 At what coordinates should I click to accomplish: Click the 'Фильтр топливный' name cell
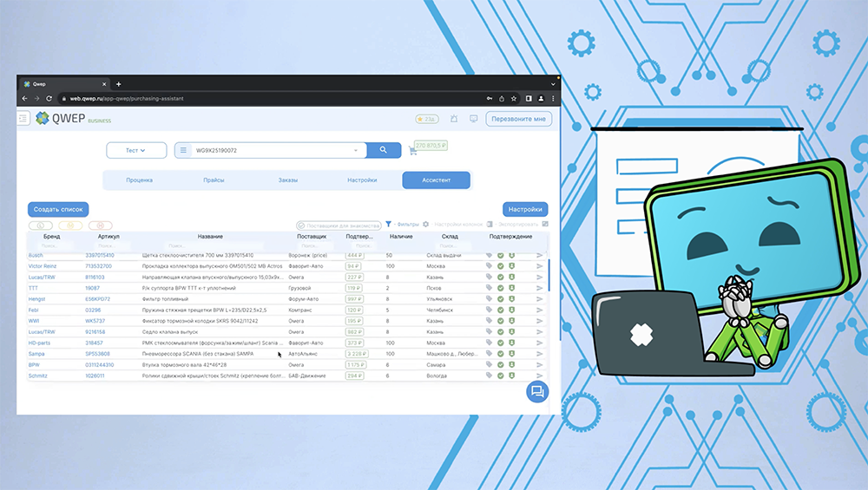tap(165, 299)
